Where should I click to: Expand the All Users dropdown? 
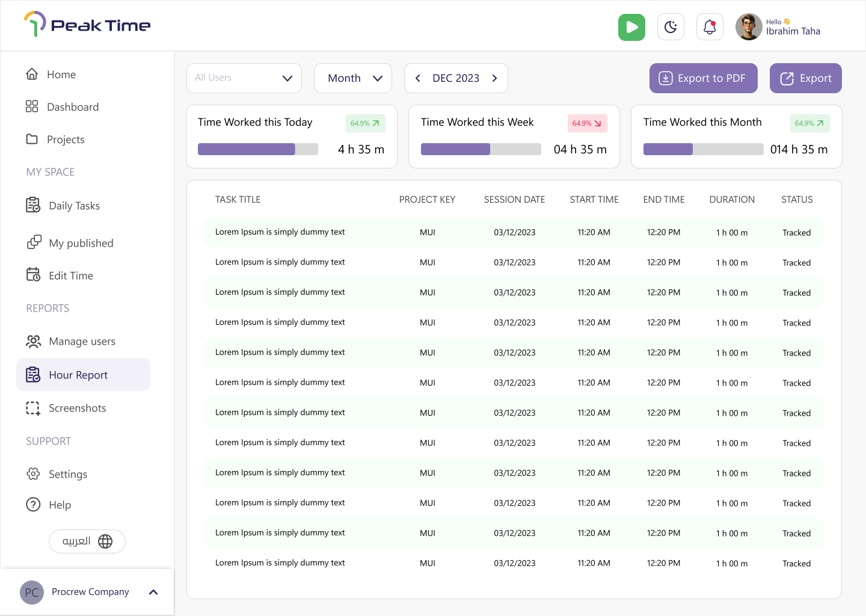coord(244,78)
